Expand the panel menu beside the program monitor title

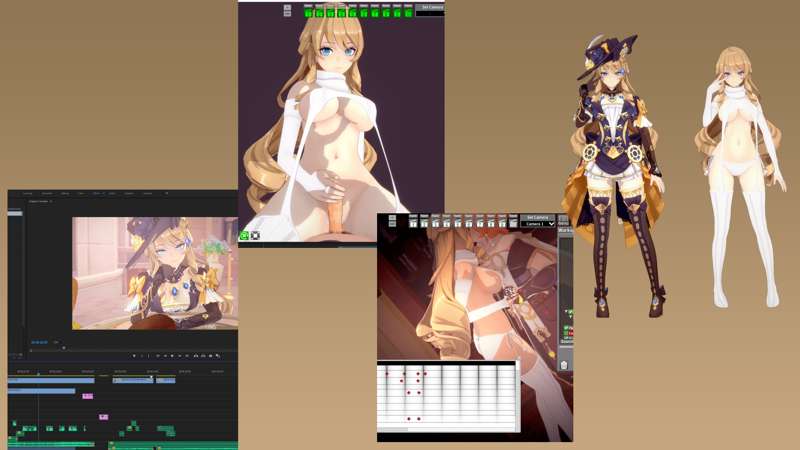click(x=50, y=201)
